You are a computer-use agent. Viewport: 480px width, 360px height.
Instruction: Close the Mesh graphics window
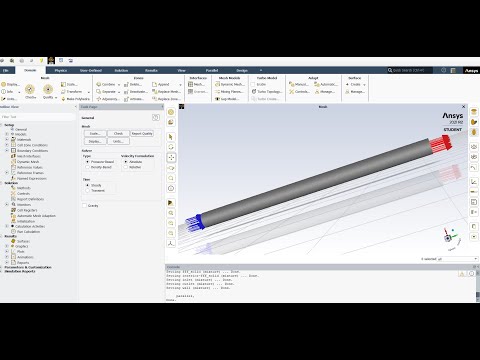[463, 107]
